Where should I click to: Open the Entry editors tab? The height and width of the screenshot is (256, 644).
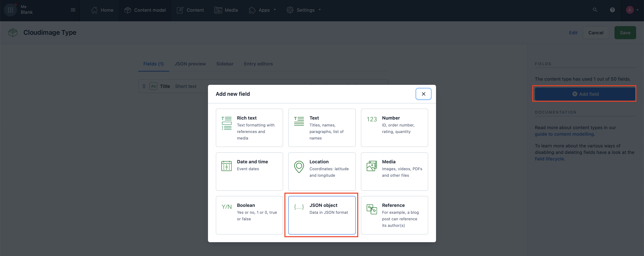tap(258, 64)
